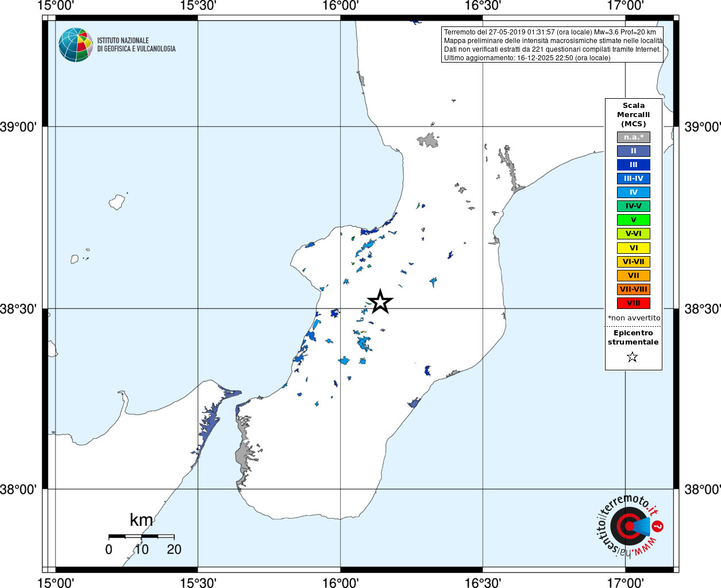Click the km scale bar
This screenshot has width=721, height=588.
(x=141, y=536)
